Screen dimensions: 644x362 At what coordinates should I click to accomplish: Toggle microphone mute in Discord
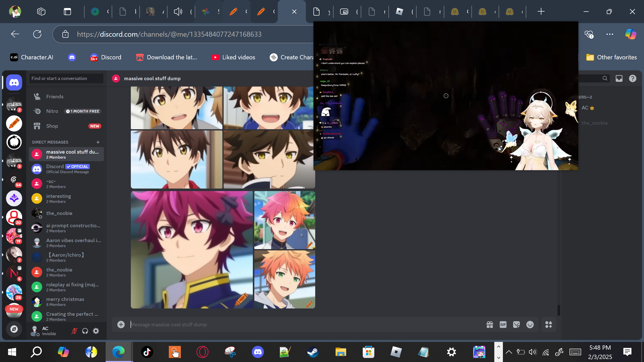coord(74,331)
